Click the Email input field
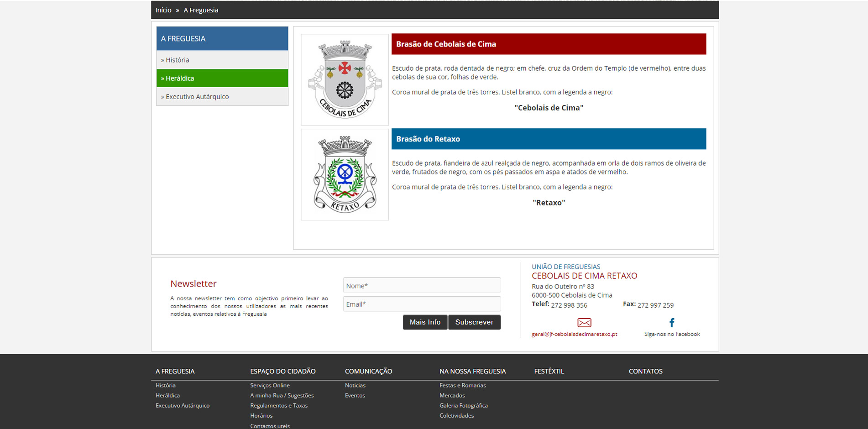 [422, 304]
